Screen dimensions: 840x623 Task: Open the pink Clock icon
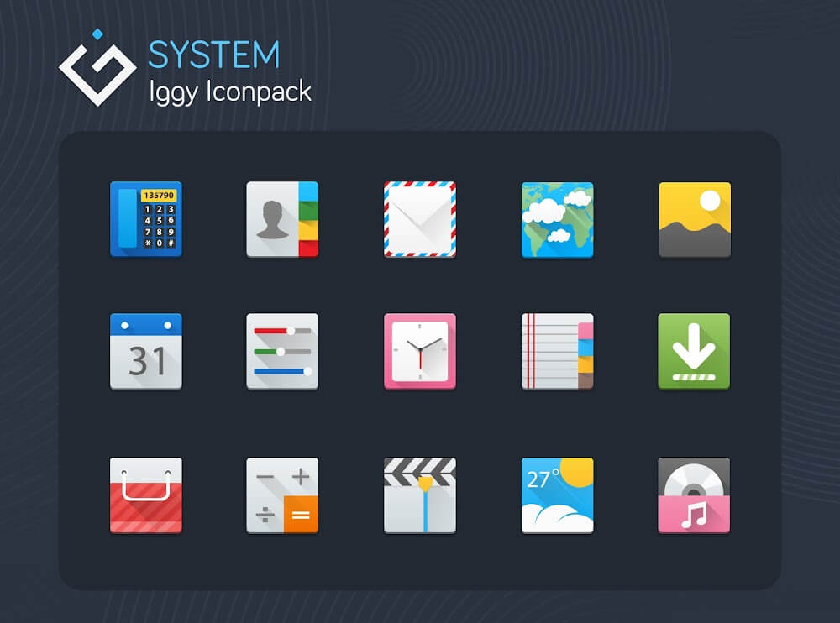(420, 351)
